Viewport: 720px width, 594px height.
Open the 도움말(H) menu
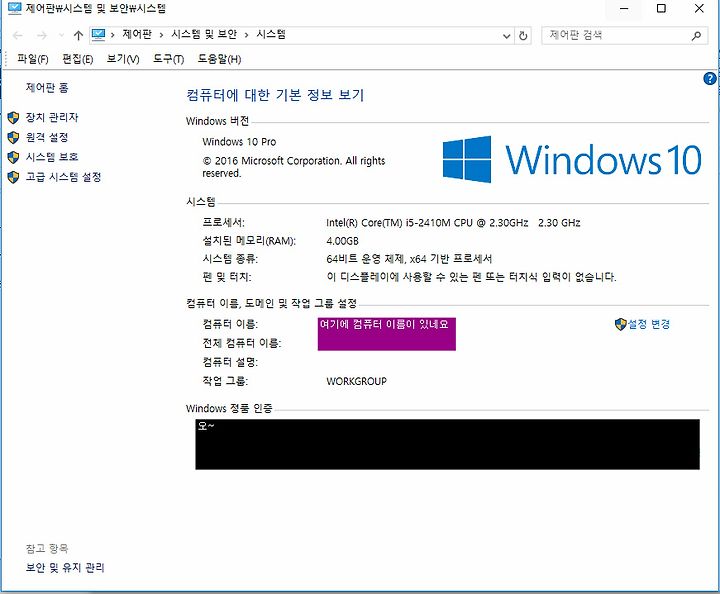click(219, 59)
